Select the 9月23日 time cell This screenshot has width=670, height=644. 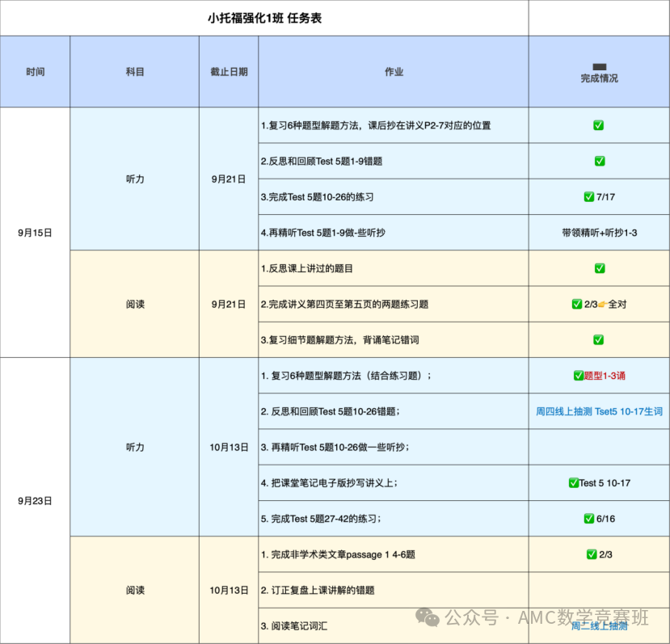(x=35, y=500)
